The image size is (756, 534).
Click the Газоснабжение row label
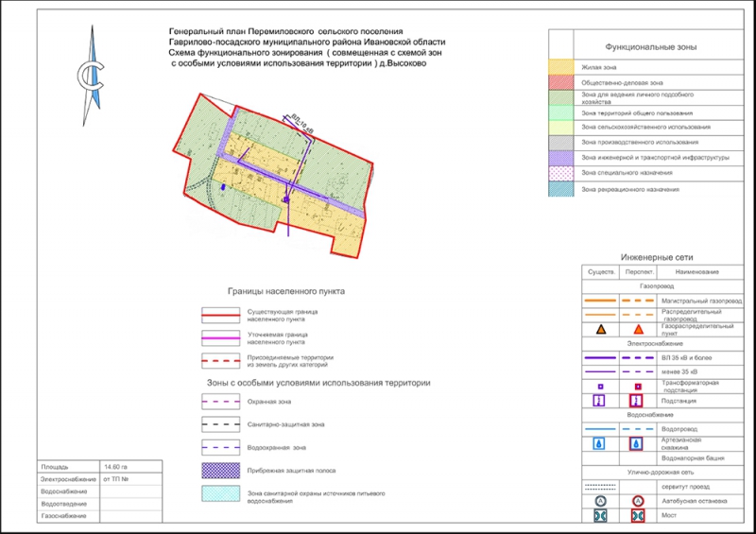point(63,516)
